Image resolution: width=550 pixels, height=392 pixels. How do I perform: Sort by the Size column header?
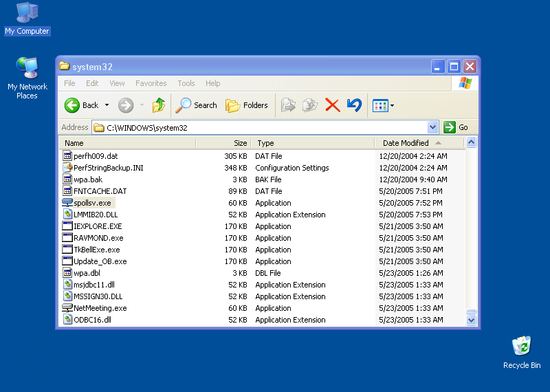(x=223, y=143)
